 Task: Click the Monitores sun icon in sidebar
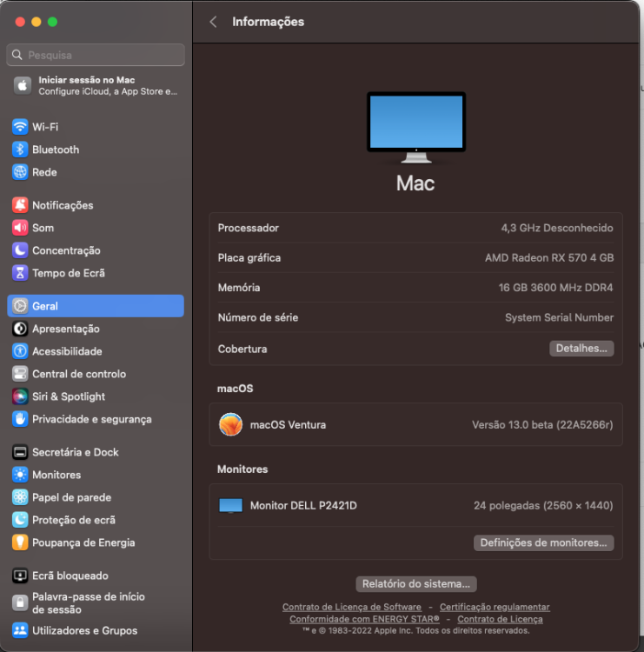pyautogui.click(x=20, y=475)
